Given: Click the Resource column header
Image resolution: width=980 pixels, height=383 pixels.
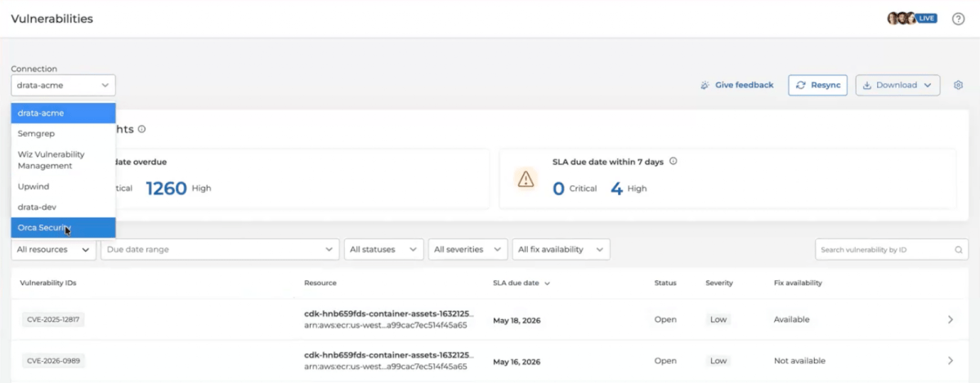Looking at the screenshot, I should click(320, 283).
